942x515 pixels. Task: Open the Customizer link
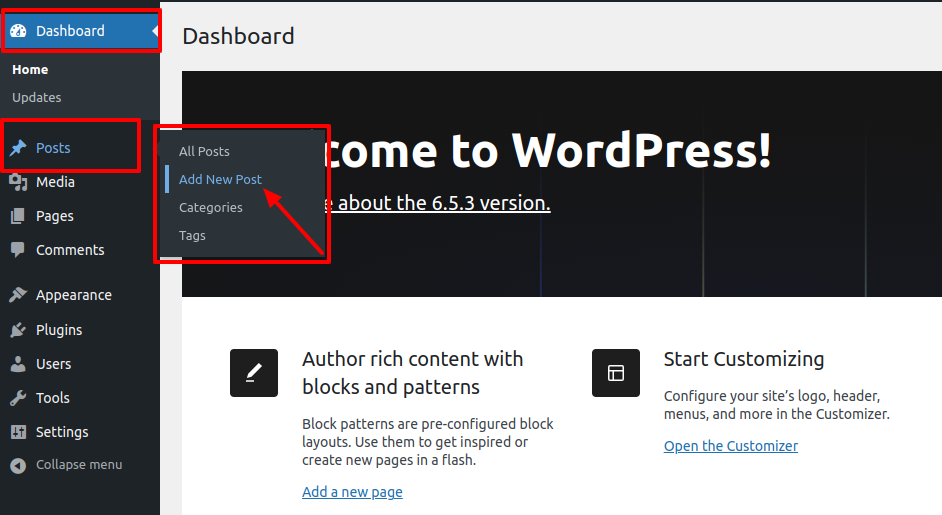(730, 446)
